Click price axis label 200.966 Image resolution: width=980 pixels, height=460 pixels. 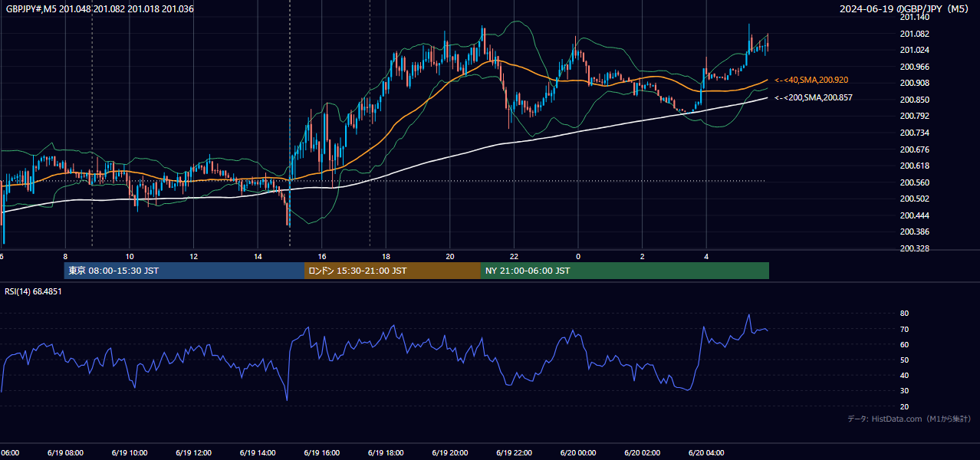[914, 67]
